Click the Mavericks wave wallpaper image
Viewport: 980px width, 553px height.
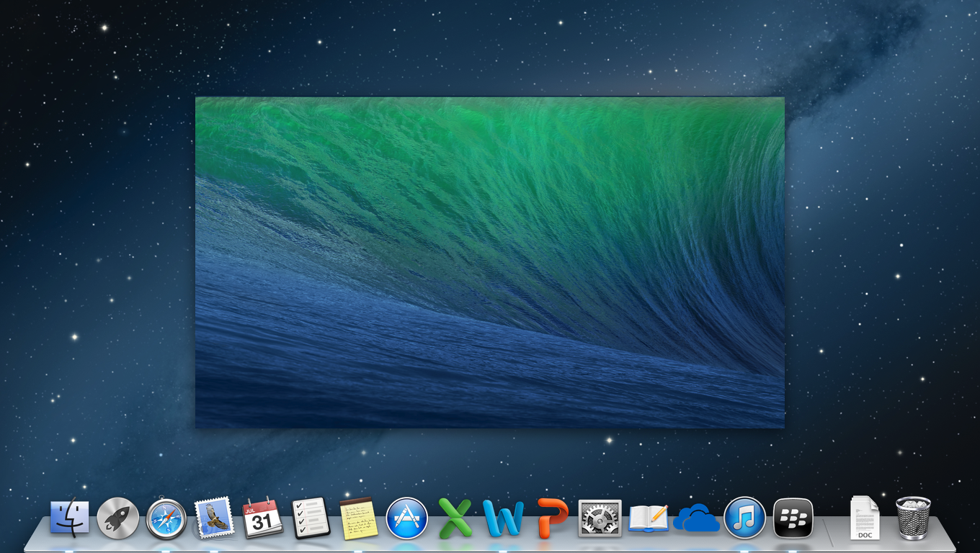point(490,263)
